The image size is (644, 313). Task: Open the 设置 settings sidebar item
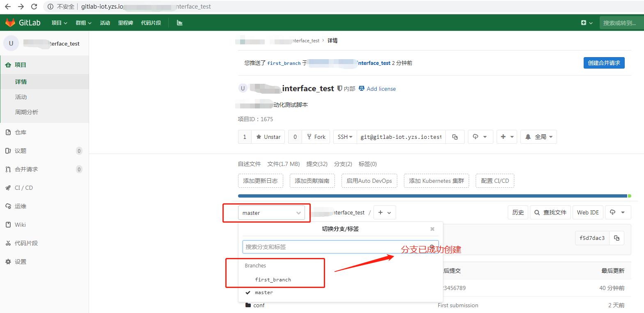(x=20, y=262)
